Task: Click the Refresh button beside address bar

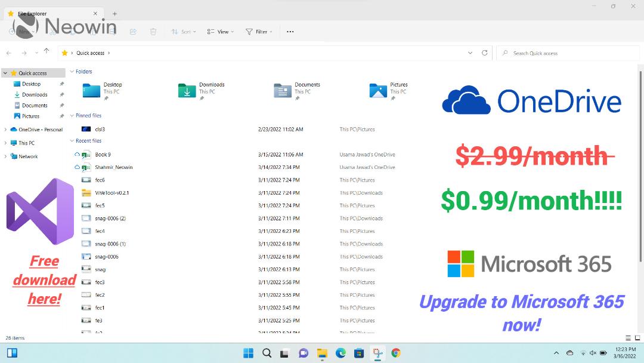Action: 485,53
